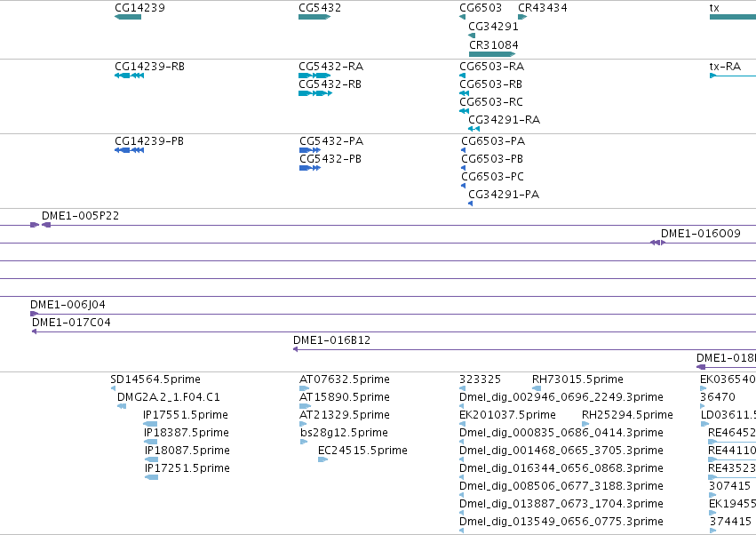This screenshot has height=535, width=756.
Task: Select BAC clone DME1-016B12
Action: pyautogui.click(x=331, y=340)
